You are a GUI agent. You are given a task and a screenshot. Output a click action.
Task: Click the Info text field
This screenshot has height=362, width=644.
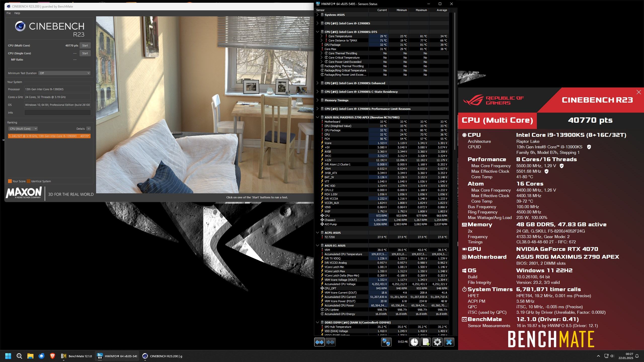pos(57,113)
